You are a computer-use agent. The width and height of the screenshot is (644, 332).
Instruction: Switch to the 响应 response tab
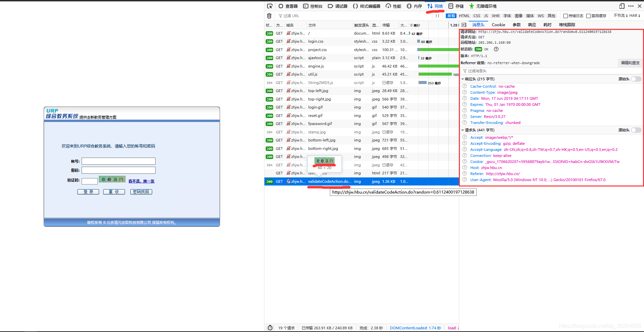tap(532, 25)
